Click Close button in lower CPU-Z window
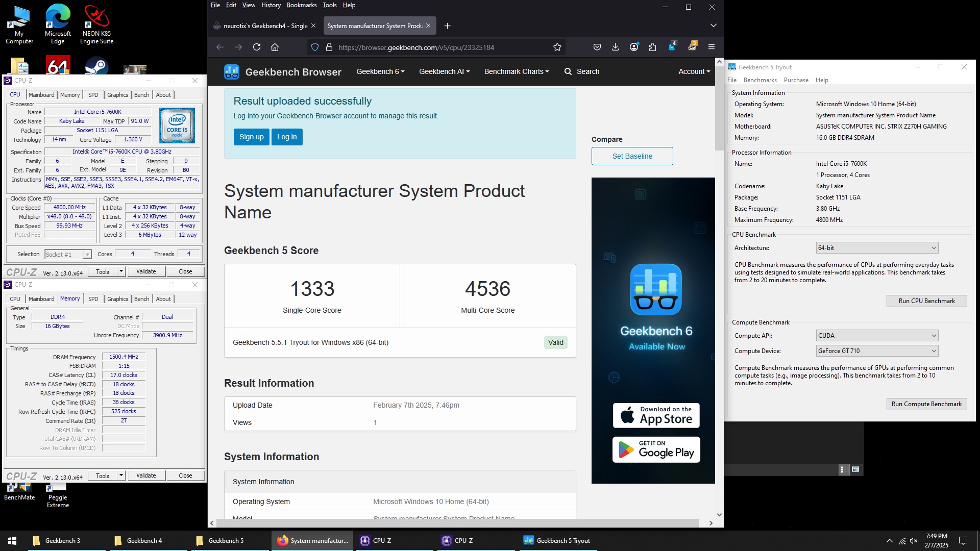Image resolution: width=980 pixels, height=551 pixels. click(185, 475)
